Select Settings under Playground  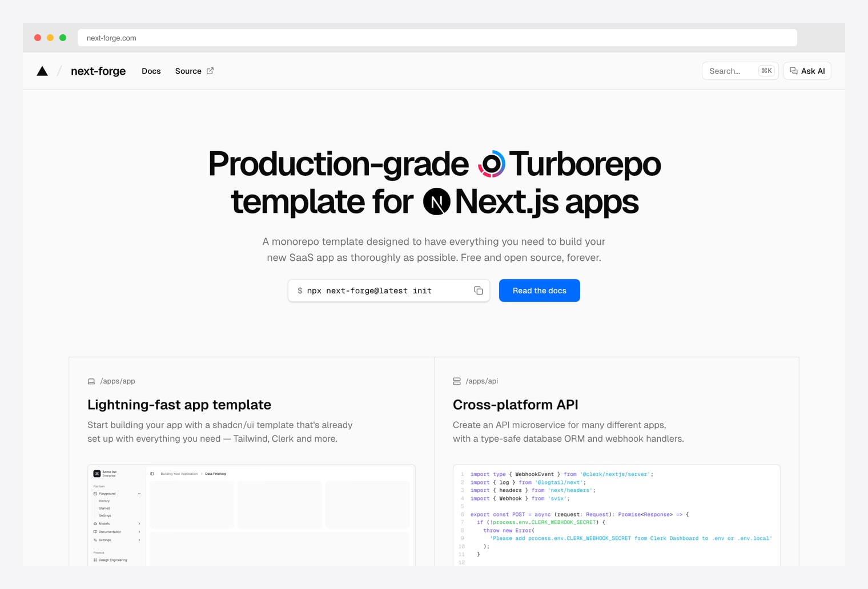[105, 515]
